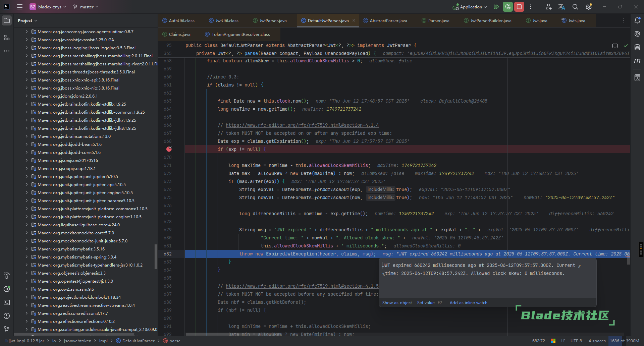Switch to the Claims.java tab

pos(176,34)
